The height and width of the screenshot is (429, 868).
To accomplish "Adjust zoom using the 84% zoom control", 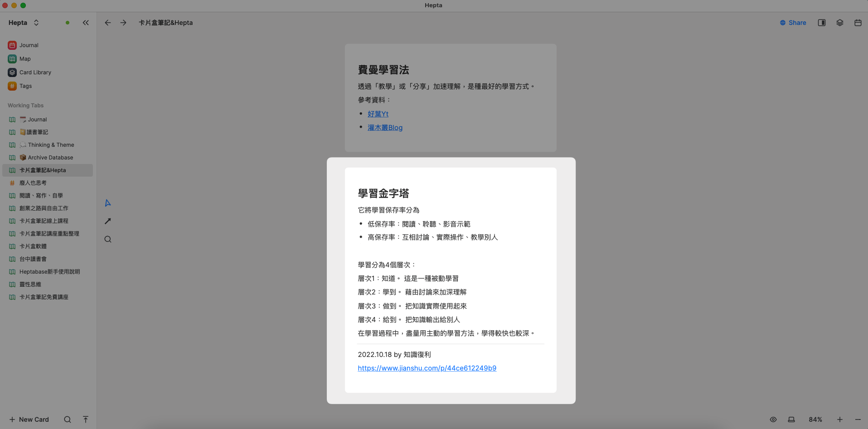I will pyautogui.click(x=816, y=419).
